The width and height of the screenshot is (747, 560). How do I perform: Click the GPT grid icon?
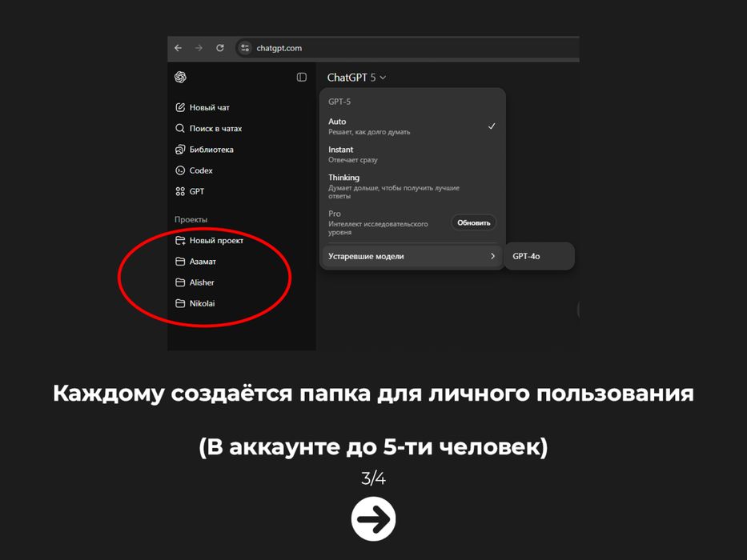point(180,191)
